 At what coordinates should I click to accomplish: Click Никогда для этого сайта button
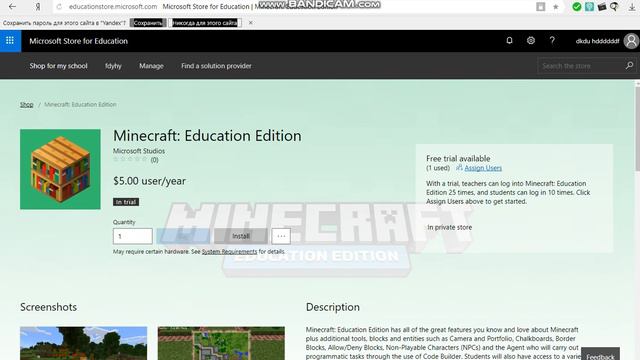[205, 23]
